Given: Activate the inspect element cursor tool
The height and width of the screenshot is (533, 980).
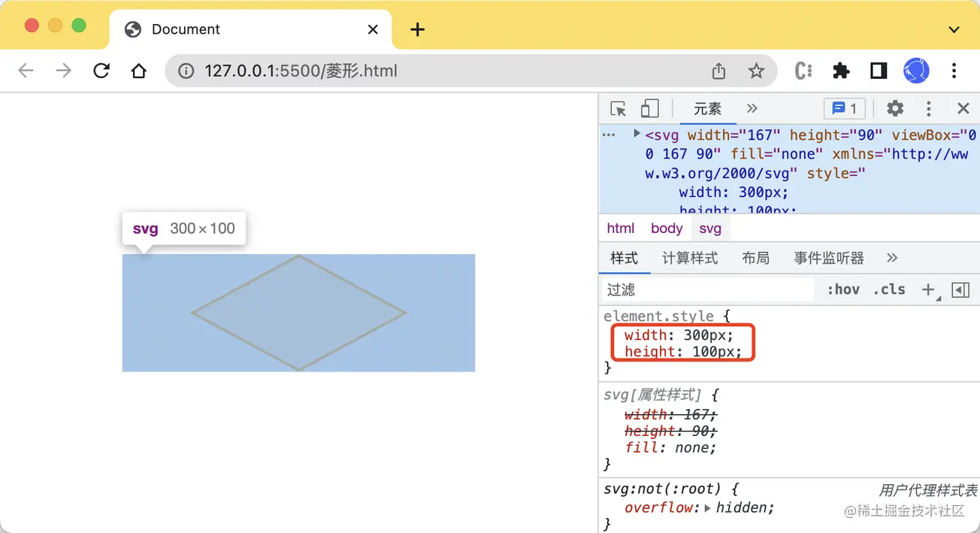Looking at the screenshot, I should (x=617, y=108).
